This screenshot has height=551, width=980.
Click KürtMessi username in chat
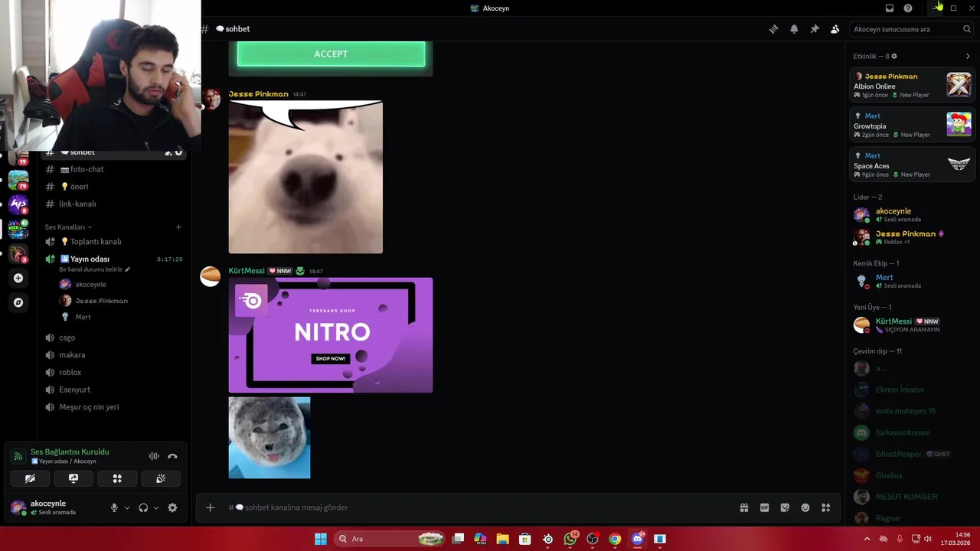coord(247,271)
